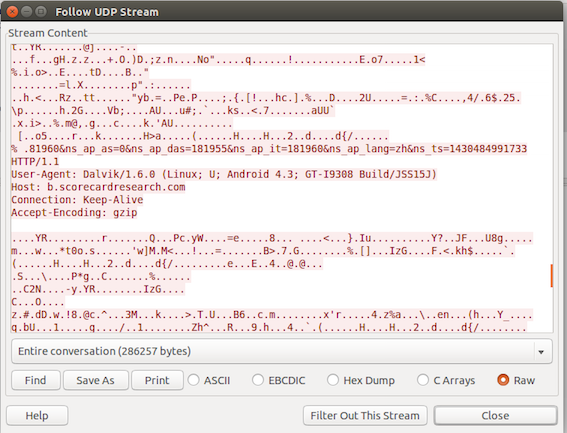Switch output to C Arrays format

[x=446, y=380]
